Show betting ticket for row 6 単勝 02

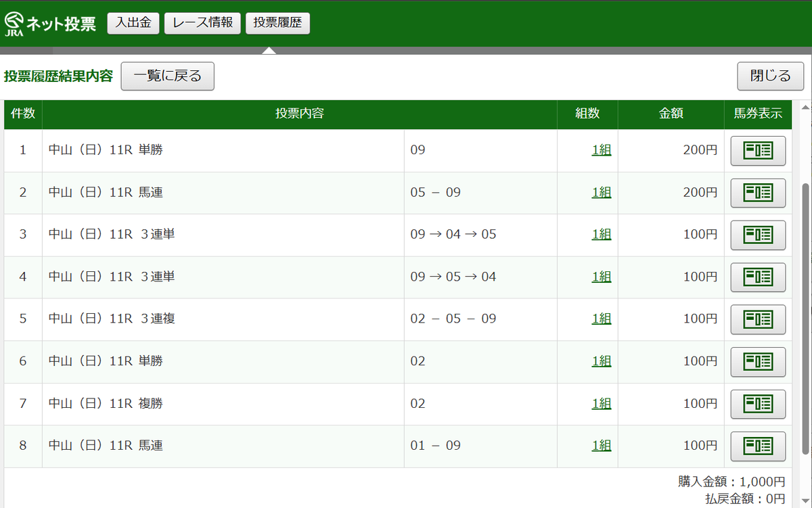point(758,362)
